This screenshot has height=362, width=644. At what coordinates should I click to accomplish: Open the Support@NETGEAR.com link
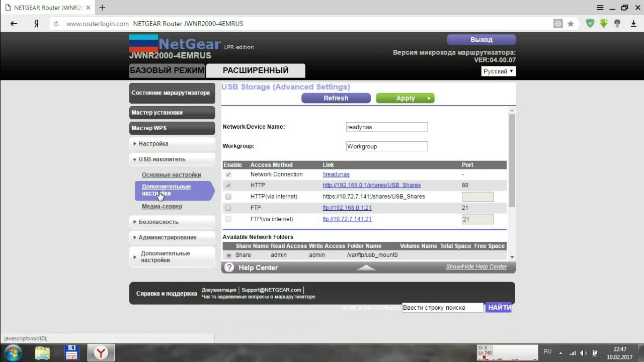coord(271,290)
